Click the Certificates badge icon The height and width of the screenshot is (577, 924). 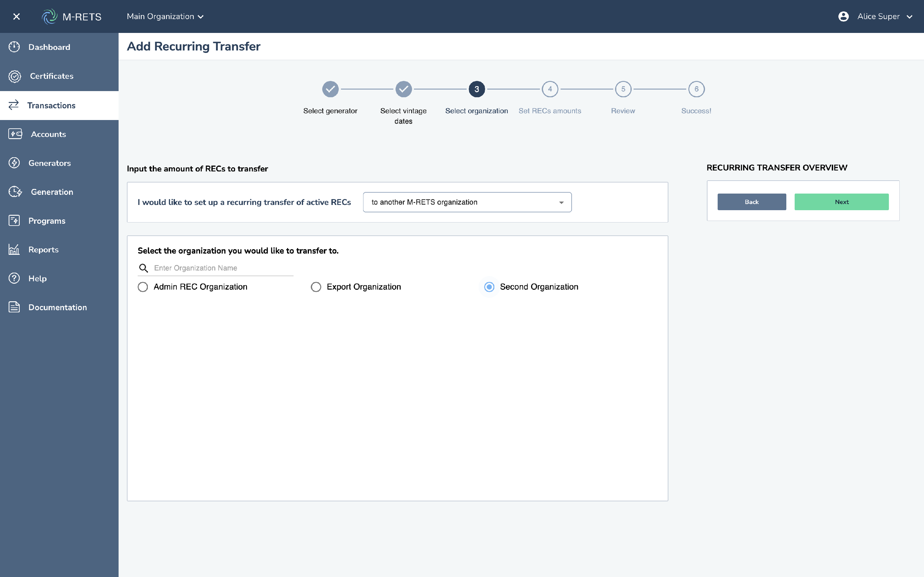click(14, 76)
